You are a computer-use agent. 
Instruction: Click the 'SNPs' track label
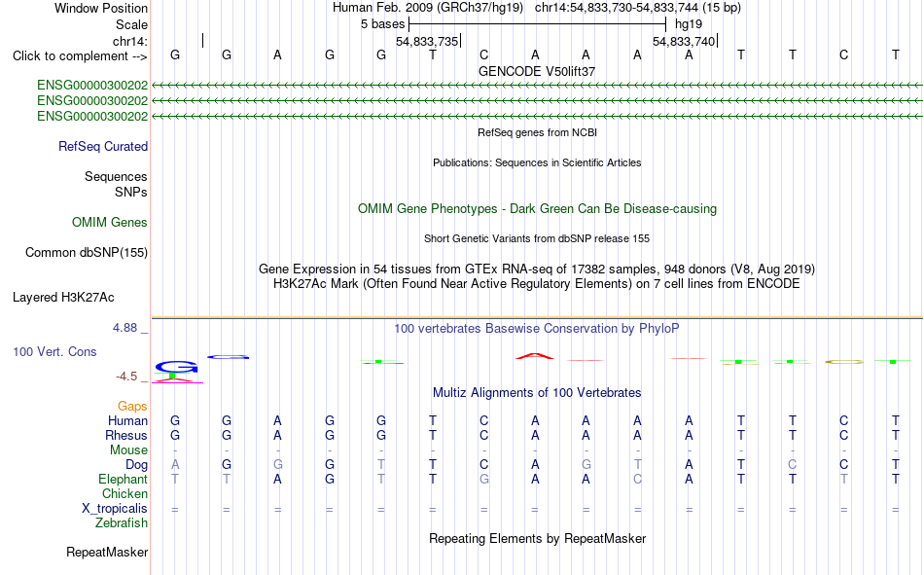131,193
